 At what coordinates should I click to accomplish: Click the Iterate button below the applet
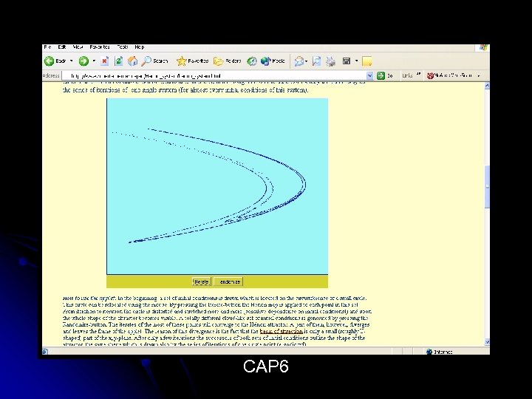pos(202,282)
